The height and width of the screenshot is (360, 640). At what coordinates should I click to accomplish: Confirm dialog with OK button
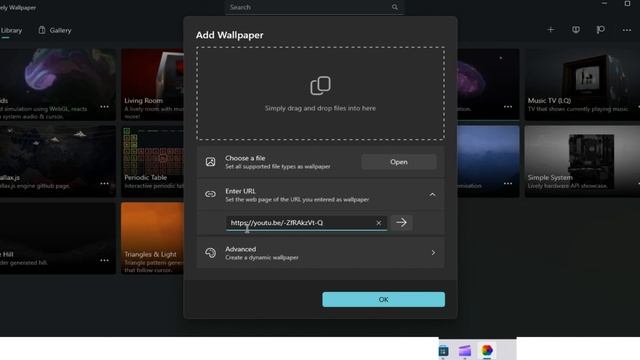pos(383,300)
